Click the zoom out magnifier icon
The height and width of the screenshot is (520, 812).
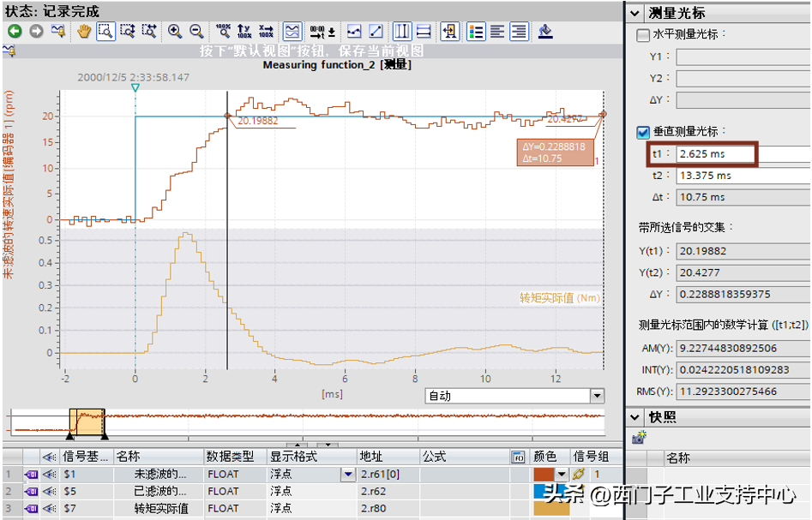coord(196,32)
